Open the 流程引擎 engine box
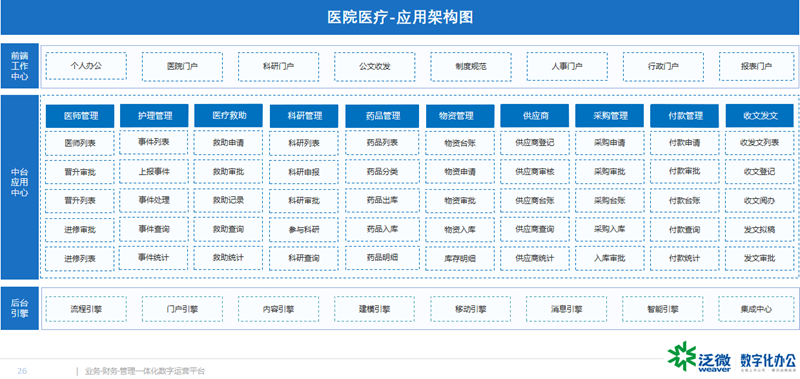Viewport: 800px width, 379px height. point(86,309)
